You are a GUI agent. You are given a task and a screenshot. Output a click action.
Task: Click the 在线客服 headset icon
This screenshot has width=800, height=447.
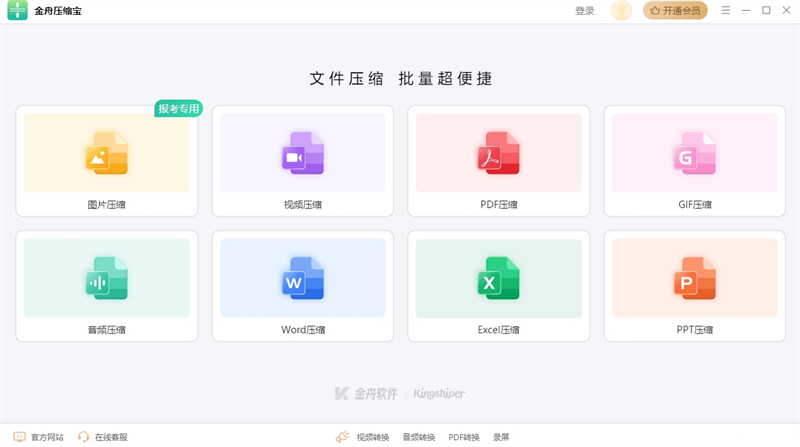(x=83, y=437)
